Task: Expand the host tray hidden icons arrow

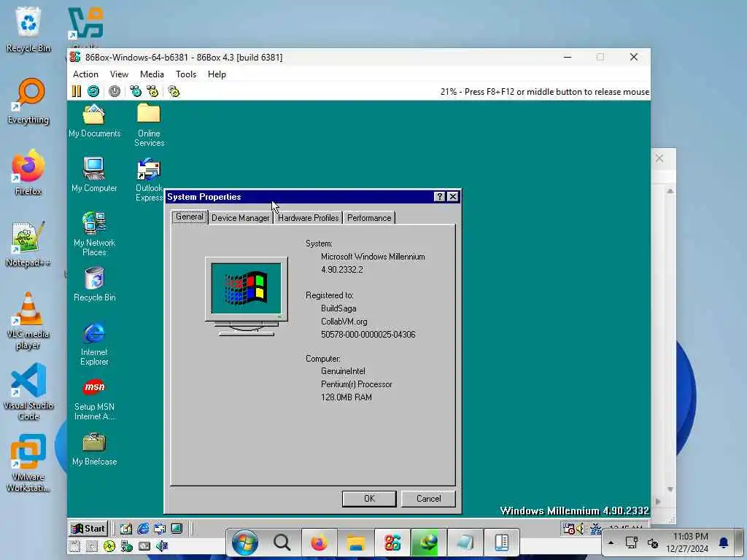Action: pyautogui.click(x=611, y=542)
